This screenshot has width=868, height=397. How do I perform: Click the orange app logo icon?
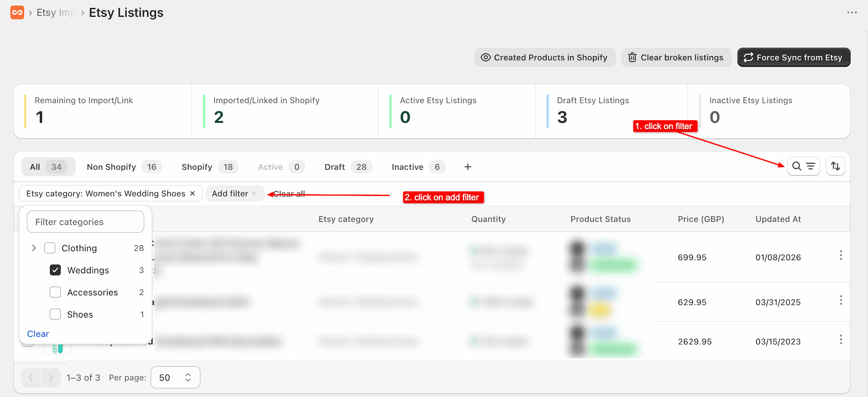(x=17, y=13)
